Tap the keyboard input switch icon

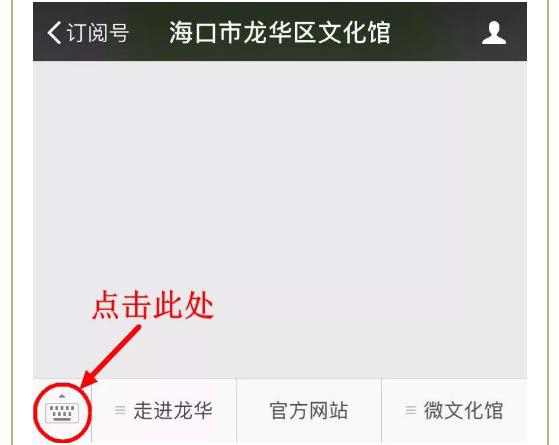coord(62,413)
